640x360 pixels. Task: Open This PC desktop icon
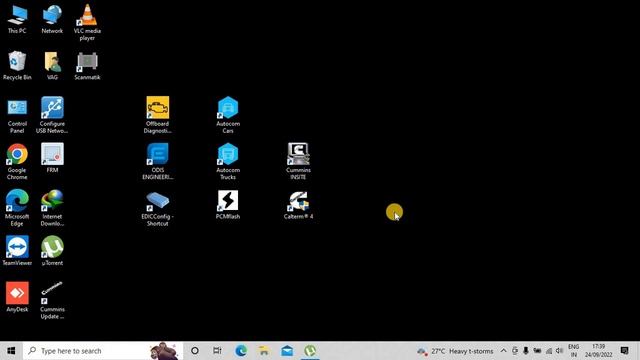[17, 19]
